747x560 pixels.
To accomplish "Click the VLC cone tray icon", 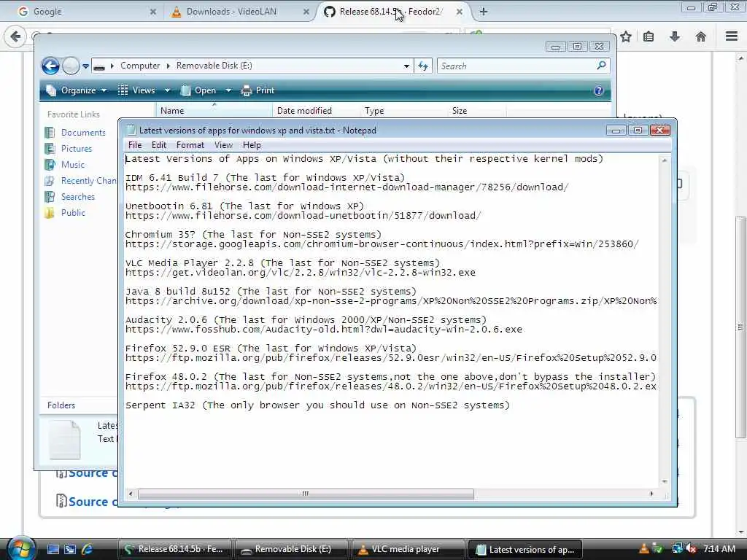I will point(643,549).
